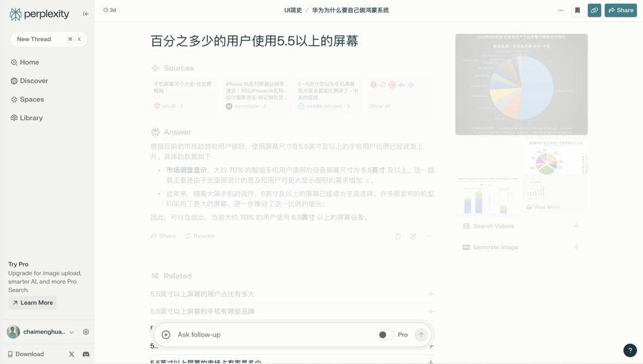This screenshot has width=643, height=364.
Task: Open Discover in the sidebar
Action: point(30,81)
